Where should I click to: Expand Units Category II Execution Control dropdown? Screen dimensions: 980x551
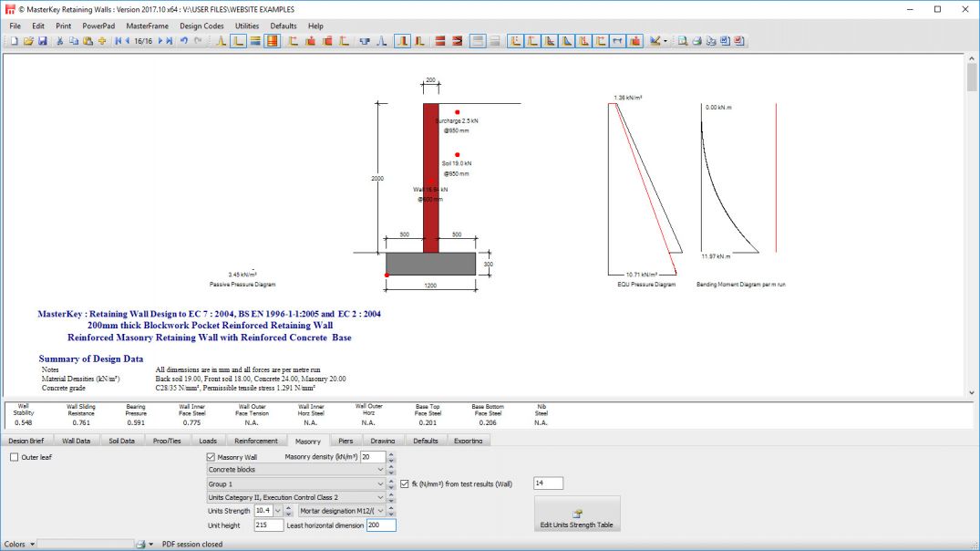295,498
